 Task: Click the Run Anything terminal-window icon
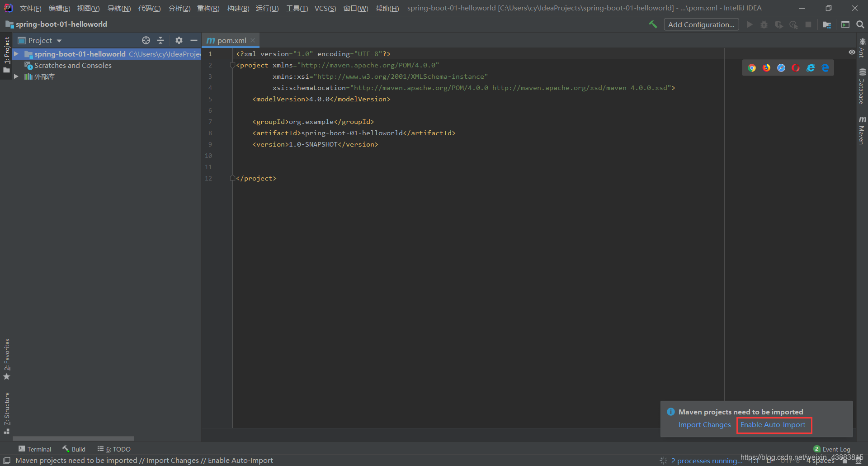[845, 24]
